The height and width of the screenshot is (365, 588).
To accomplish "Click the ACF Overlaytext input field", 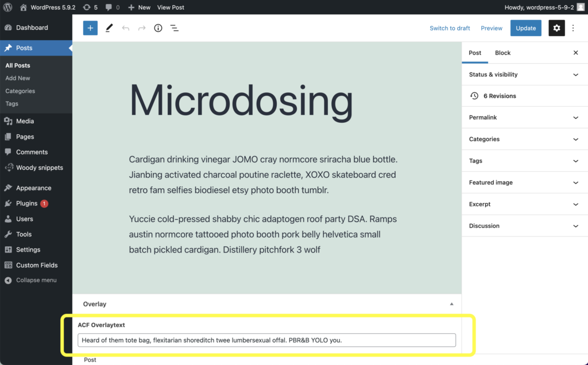I will pos(266,340).
